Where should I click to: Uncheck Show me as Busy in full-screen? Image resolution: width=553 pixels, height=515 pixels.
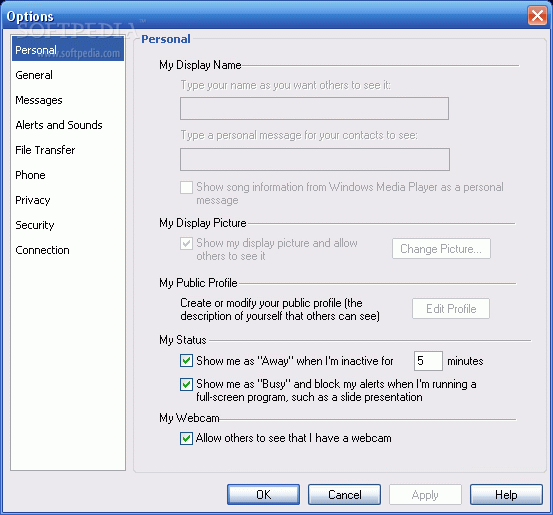[186, 384]
